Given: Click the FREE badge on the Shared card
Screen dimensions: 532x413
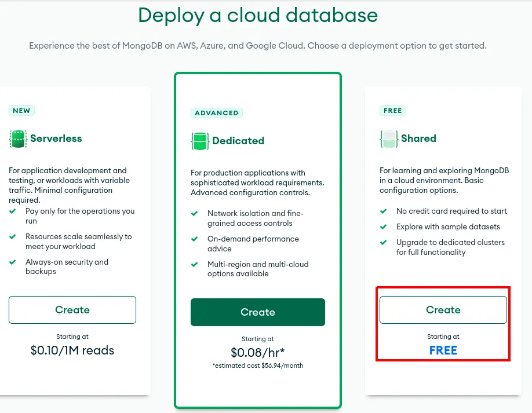Looking at the screenshot, I should (x=392, y=111).
